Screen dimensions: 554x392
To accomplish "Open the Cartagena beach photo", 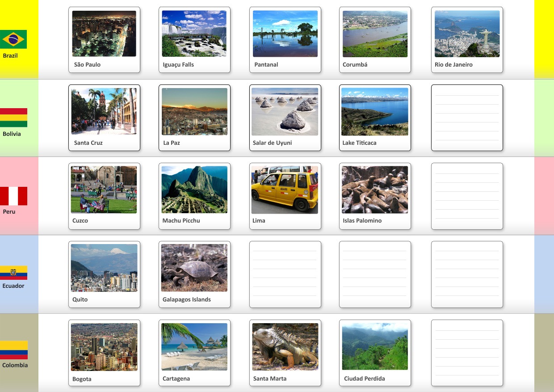I will coord(194,347).
